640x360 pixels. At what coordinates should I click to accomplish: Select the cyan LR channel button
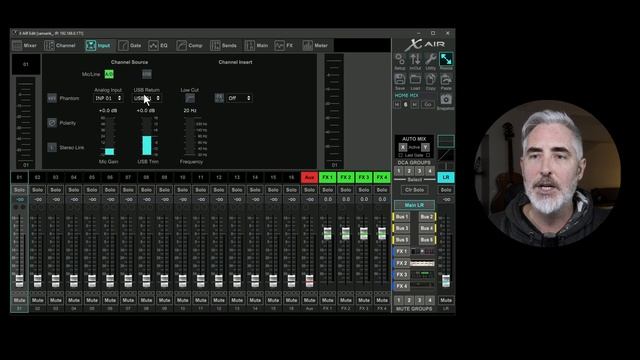pos(446,177)
